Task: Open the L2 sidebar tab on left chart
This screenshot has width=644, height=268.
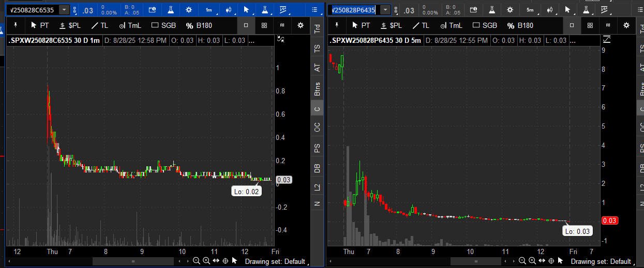Action: (x=317, y=187)
